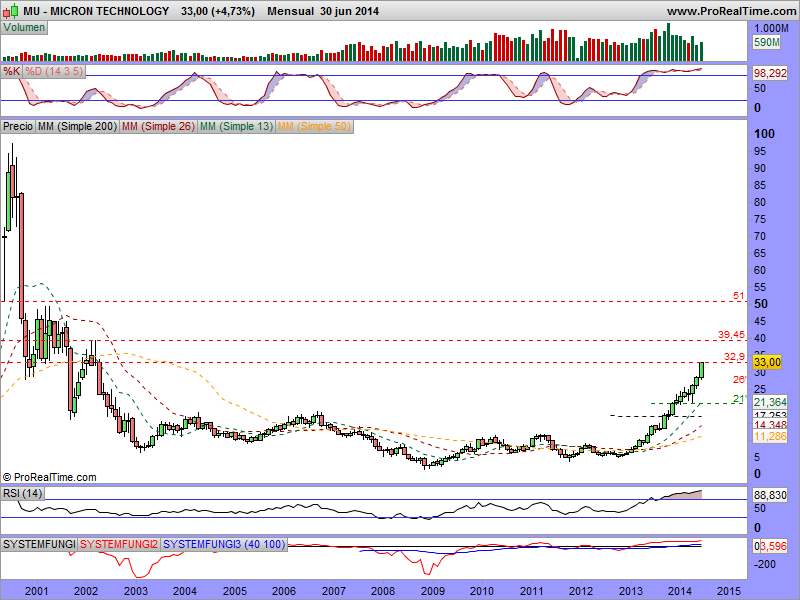Click the 2006 year on the time axis
The height and width of the screenshot is (600, 800).
tap(284, 591)
